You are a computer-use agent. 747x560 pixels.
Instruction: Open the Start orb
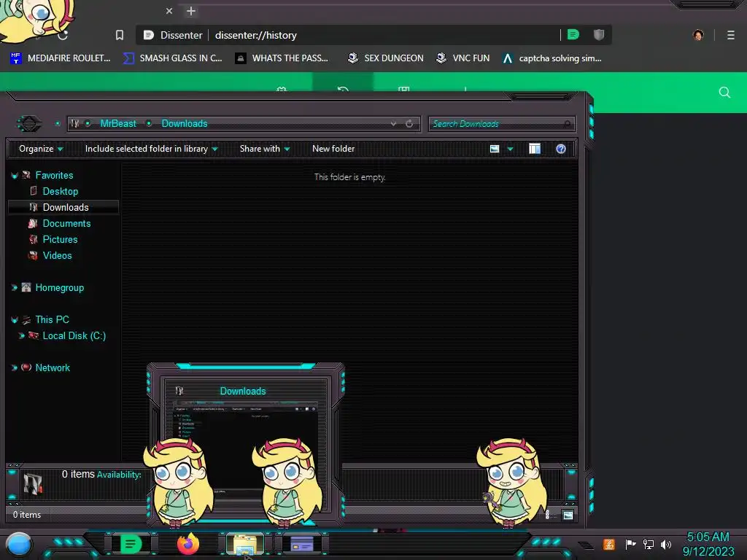[19, 544]
